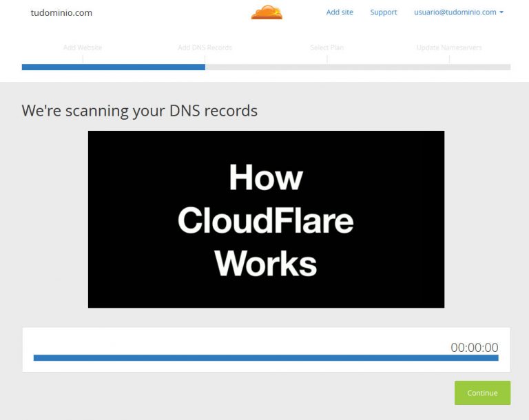
Task: Select the Update Nameservers step
Action: click(449, 48)
